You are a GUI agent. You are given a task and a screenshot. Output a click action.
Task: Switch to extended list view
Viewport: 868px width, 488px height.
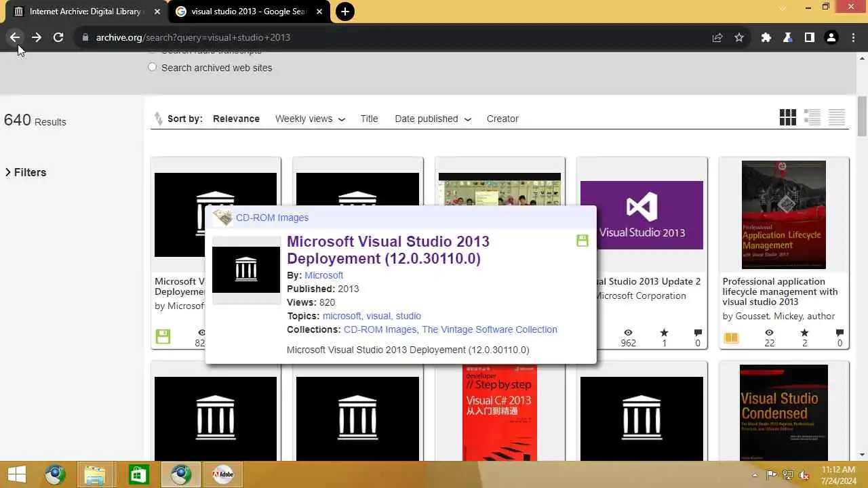tap(812, 118)
